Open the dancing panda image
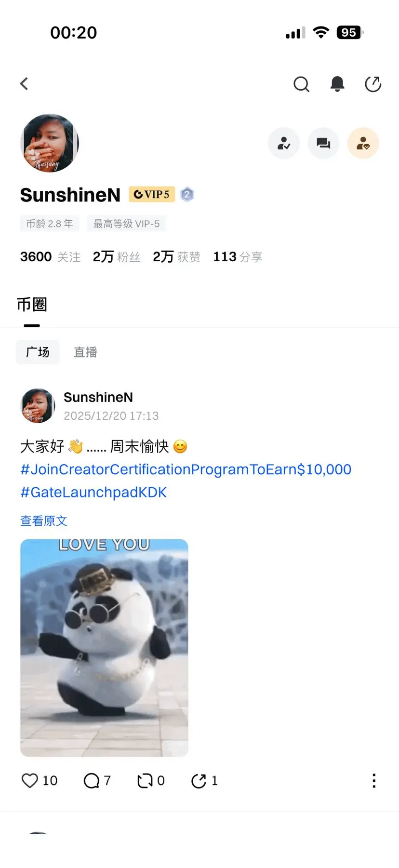Screen dimensions: 399x868 tap(104, 648)
